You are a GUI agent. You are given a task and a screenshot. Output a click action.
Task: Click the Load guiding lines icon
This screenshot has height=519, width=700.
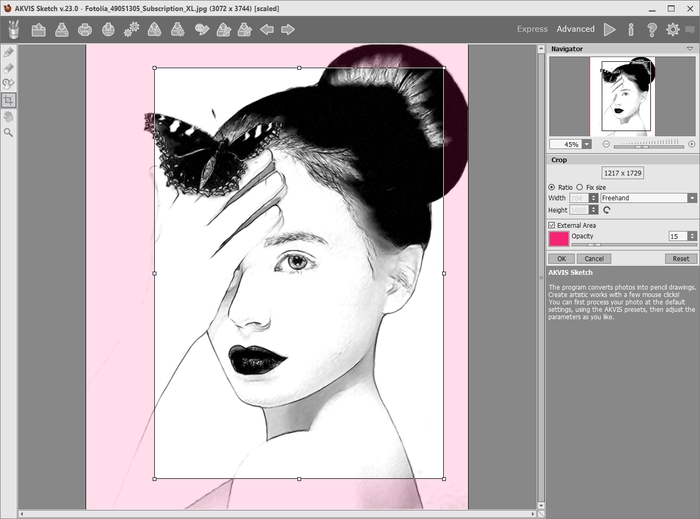pos(223,30)
